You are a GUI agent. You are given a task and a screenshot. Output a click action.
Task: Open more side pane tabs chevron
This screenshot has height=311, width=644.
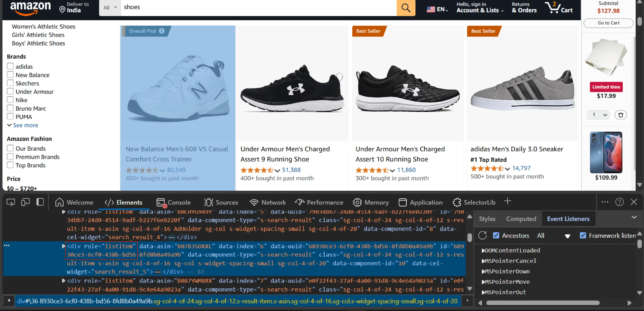click(x=634, y=217)
